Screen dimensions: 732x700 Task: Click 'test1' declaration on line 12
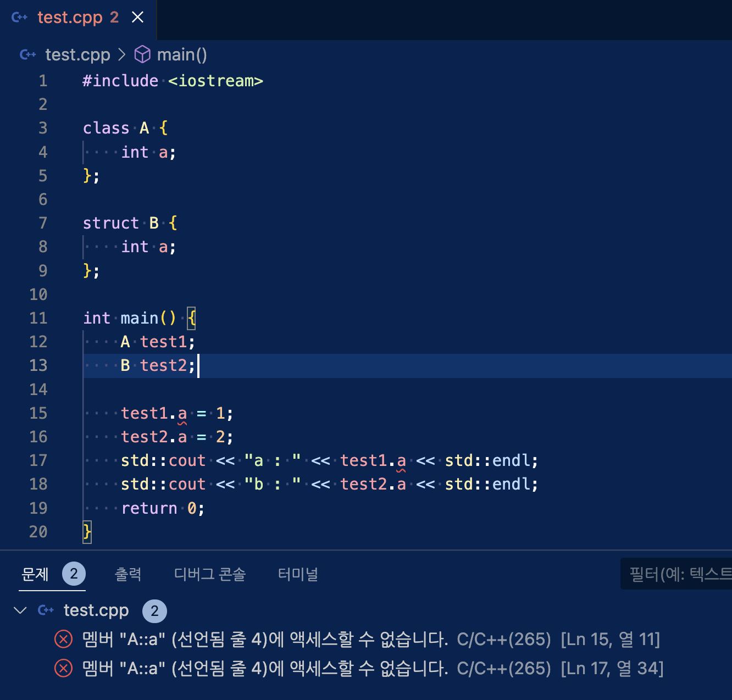pos(163,342)
